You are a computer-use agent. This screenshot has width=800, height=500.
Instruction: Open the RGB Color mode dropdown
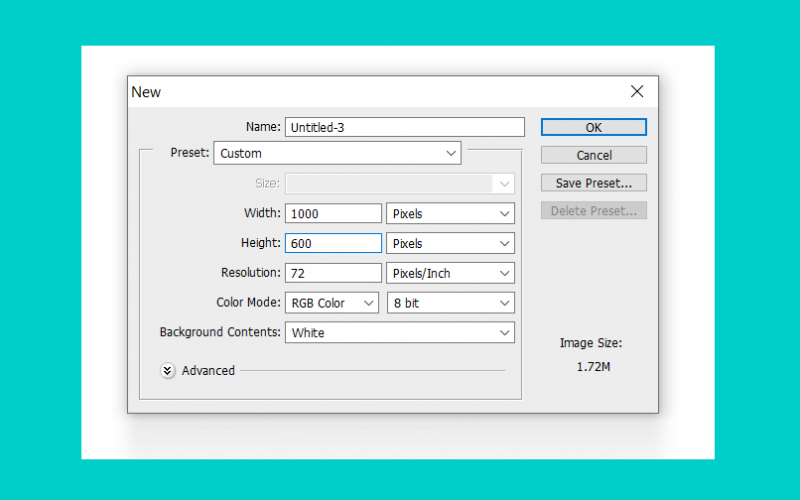(332, 303)
